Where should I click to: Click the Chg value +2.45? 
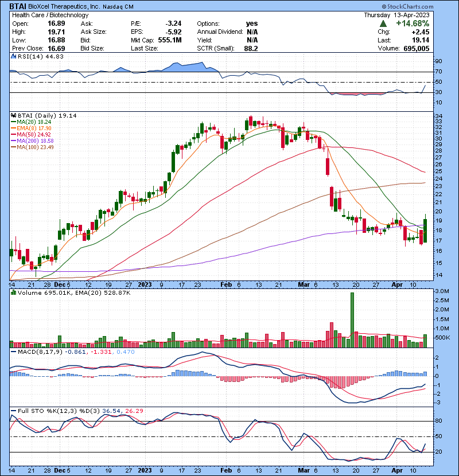421,32
